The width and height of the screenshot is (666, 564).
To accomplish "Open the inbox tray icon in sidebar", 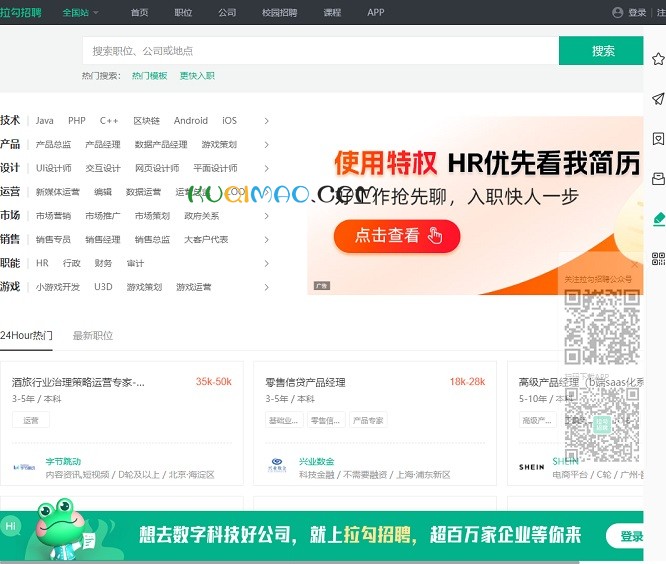I will coord(658,179).
